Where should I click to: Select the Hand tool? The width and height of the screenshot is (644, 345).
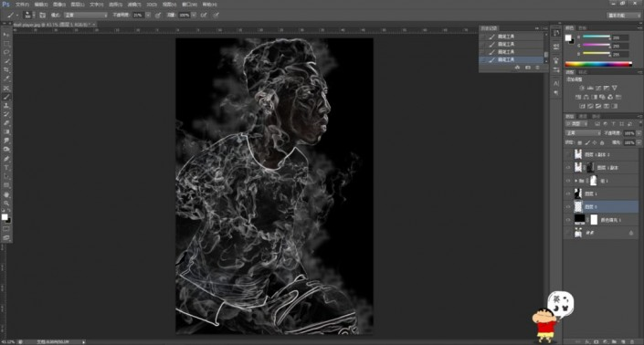6,194
